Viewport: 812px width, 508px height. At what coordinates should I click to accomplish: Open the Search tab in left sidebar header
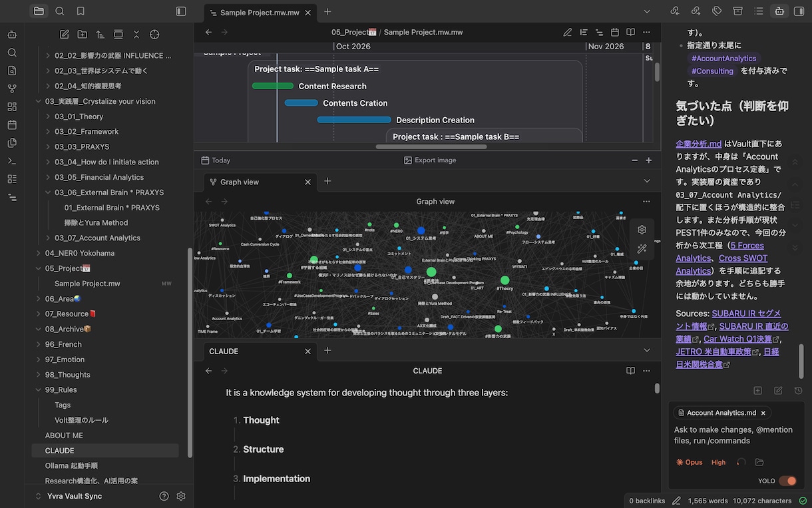pyautogui.click(x=60, y=11)
